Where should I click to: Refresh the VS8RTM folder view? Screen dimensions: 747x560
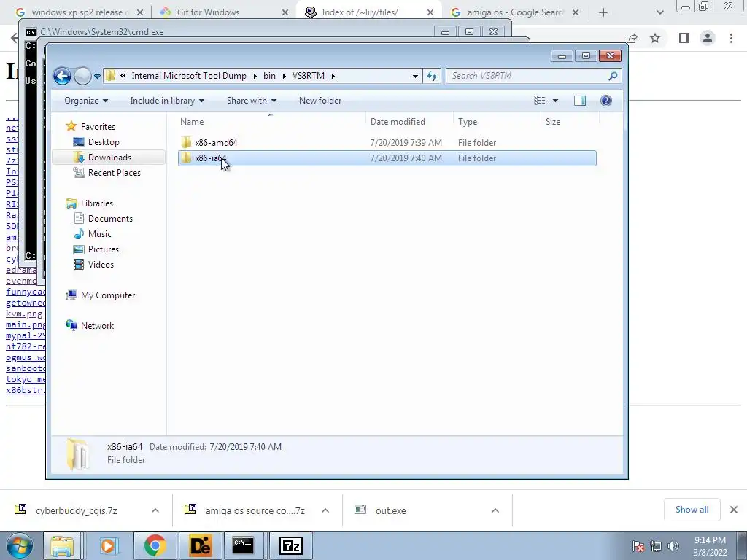pos(432,76)
